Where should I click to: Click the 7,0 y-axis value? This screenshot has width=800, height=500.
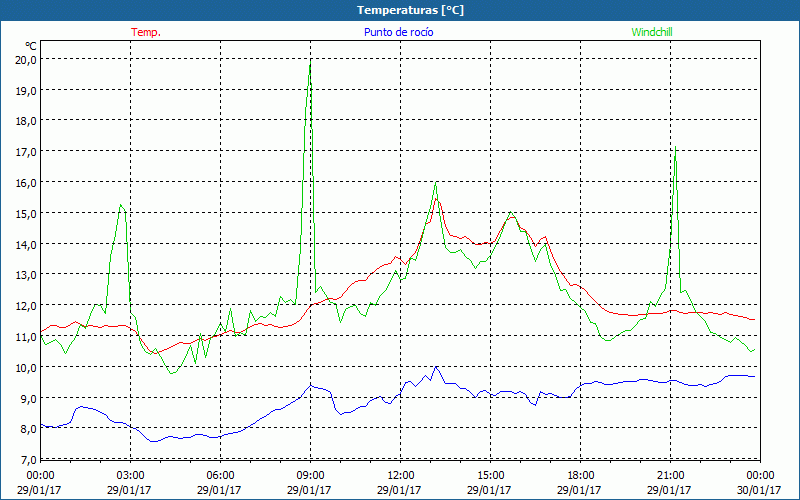(29, 459)
